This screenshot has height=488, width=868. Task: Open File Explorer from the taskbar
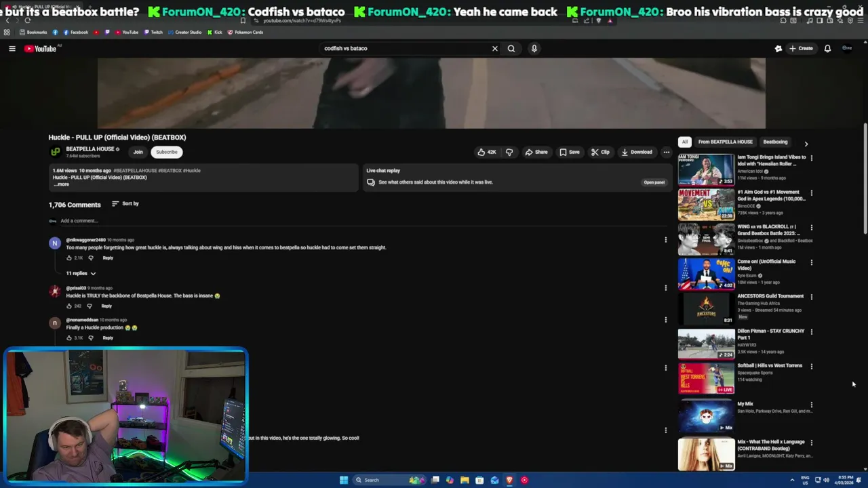tap(465, 480)
